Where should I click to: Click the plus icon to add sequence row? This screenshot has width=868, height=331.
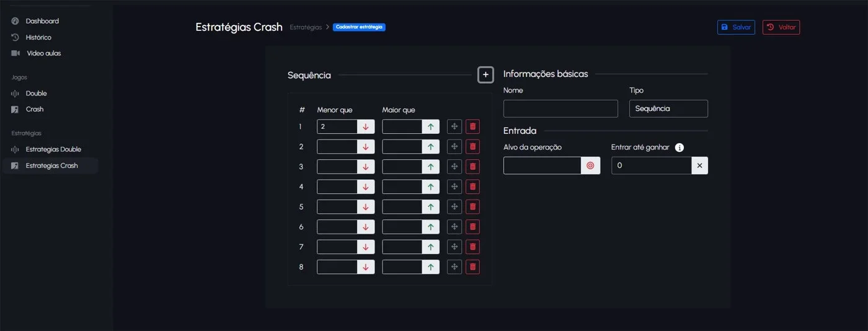[x=485, y=75]
